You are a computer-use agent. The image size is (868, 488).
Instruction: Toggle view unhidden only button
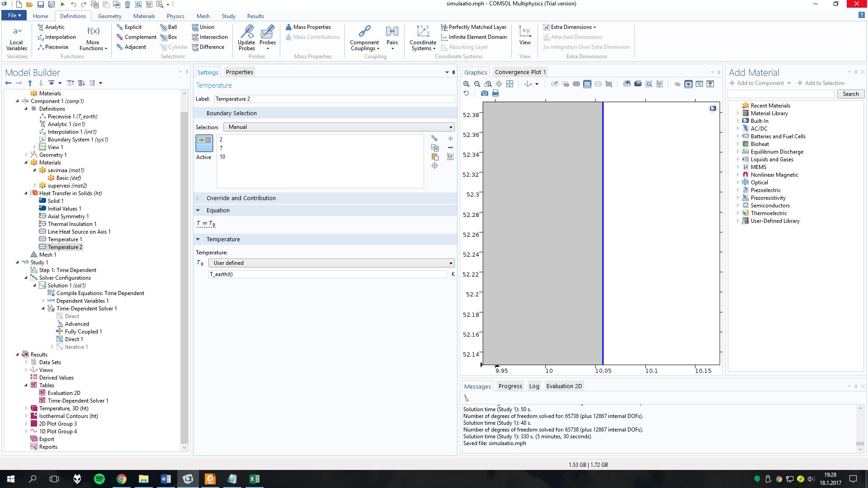(x=688, y=84)
